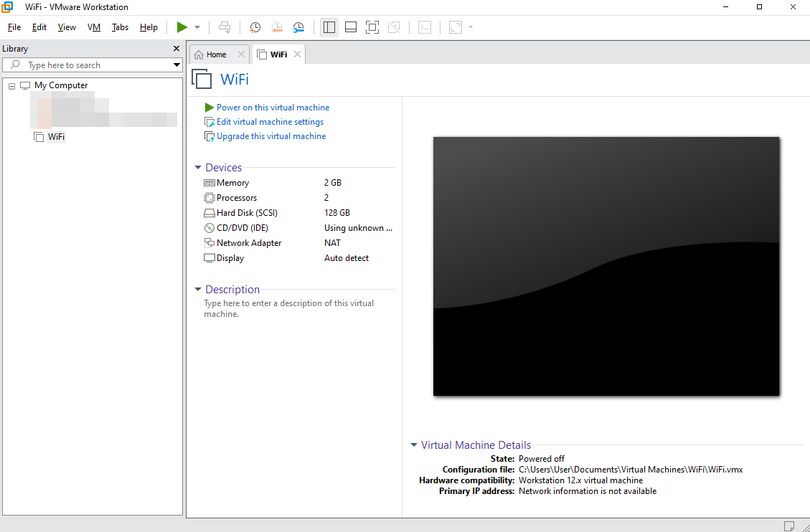Collapse the My Computer tree node
This screenshot has height=532, width=810.
[x=12, y=85]
